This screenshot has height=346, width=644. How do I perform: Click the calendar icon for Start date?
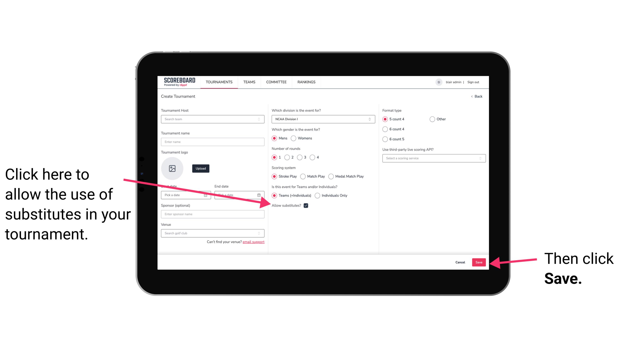pyautogui.click(x=207, y=195)
